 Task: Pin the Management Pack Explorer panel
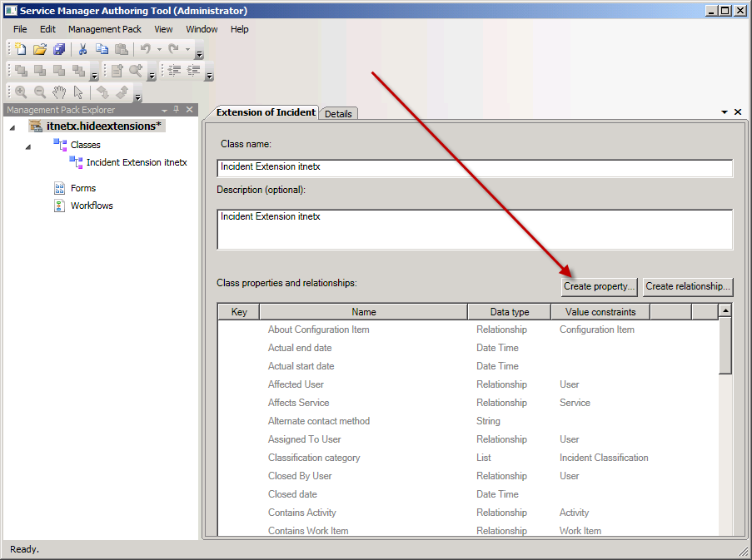[x=177, y=110]
